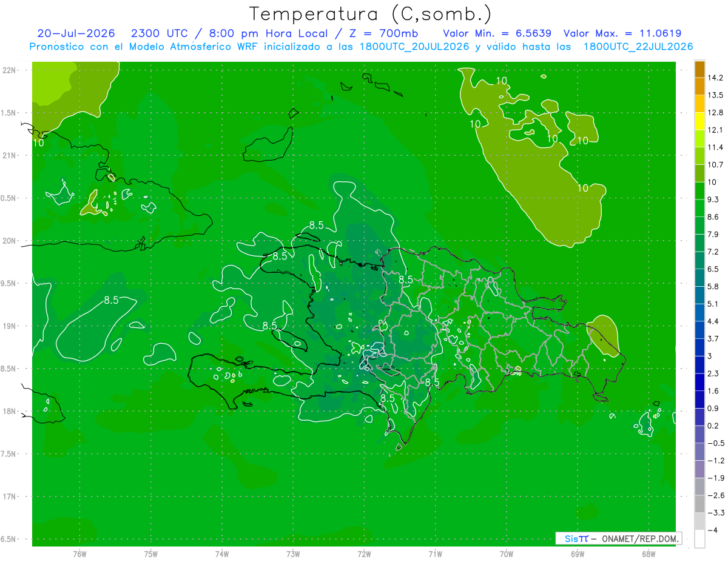Click the blue "Sis" logo text

click(571, 538)
